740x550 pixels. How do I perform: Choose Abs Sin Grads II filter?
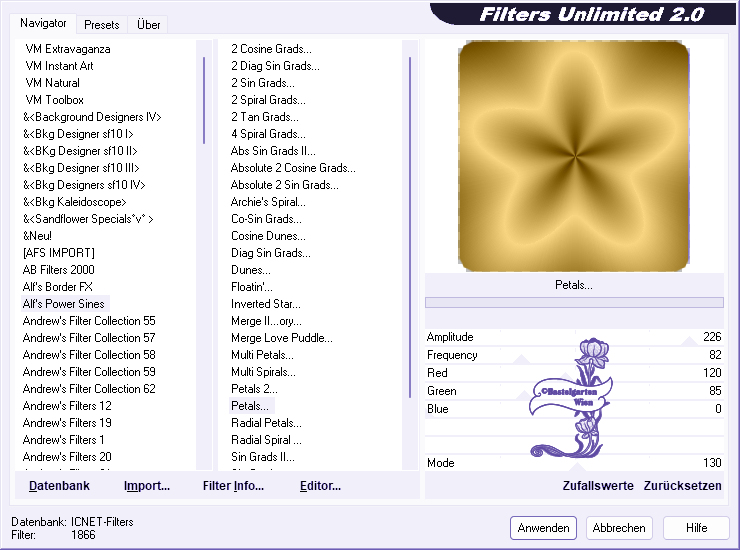click(273, 151)
